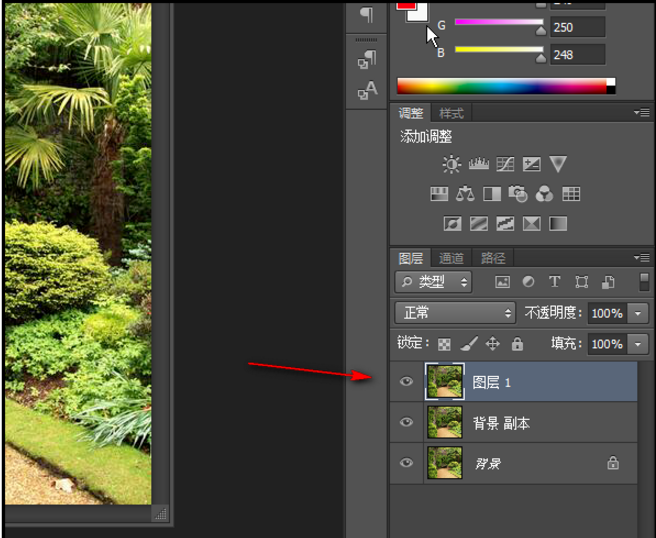Add a Brightness/Contrast adjustment
Image resolution: width=656 pixels, height=538 pixels.
pyautogui.click(x=452, y=164)
